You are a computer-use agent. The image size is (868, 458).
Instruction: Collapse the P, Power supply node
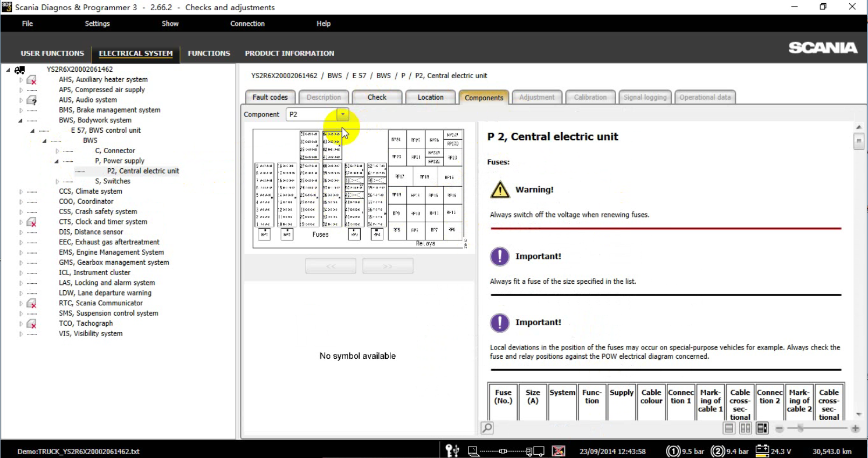(x=57, y=161)
